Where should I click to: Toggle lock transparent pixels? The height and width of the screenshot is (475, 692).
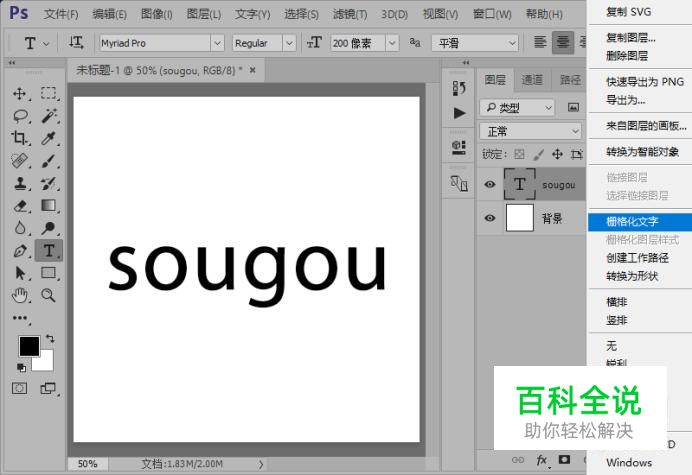[519, 154]
